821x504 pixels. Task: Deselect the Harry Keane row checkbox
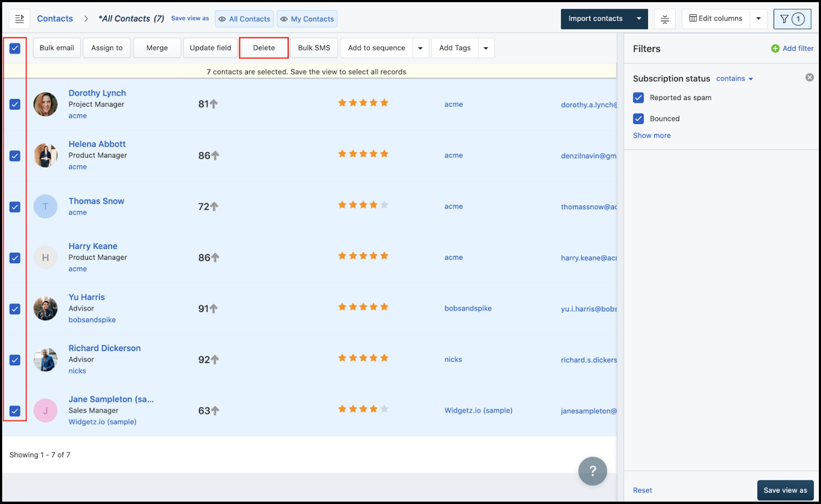[x=15, y=258]
